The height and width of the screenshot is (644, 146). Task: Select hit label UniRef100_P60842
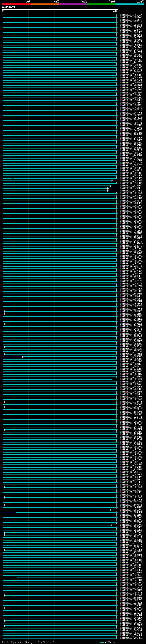click(131, 304)
